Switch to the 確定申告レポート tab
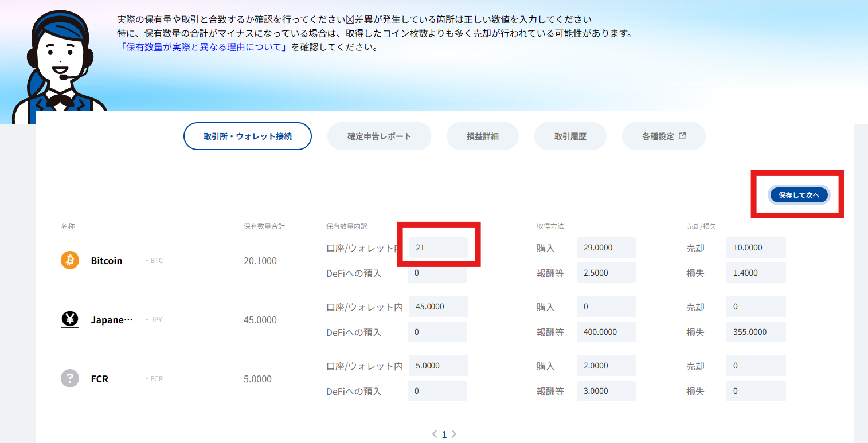The image size is (868, 443). click(379, 136)
